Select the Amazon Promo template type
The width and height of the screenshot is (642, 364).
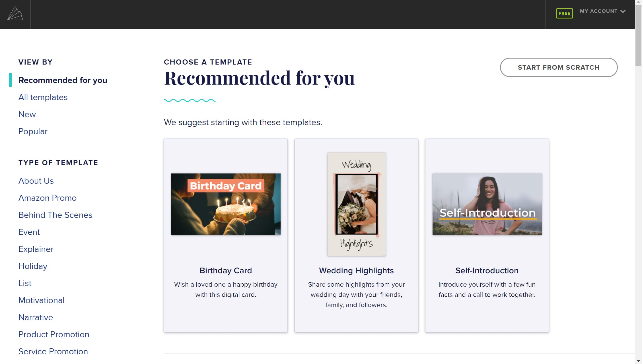(x=47, y=198)
